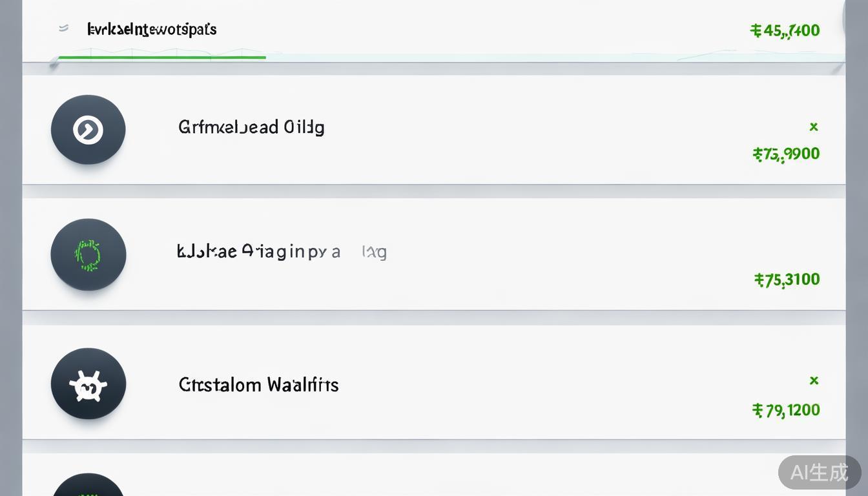The image size is (868, 496).
Task: Click the partially visible bottom row icon
Action: pos(88,486)
